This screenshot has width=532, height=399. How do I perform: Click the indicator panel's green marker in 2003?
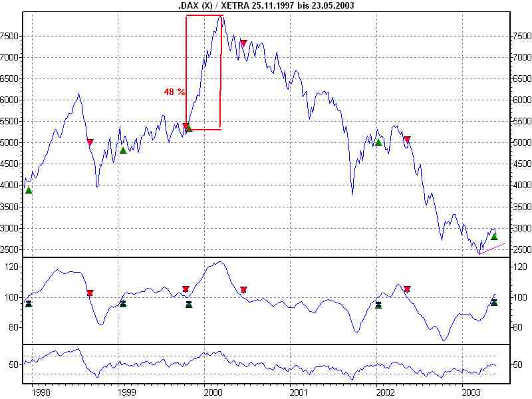pyautogui.click(x=494, y=302)
